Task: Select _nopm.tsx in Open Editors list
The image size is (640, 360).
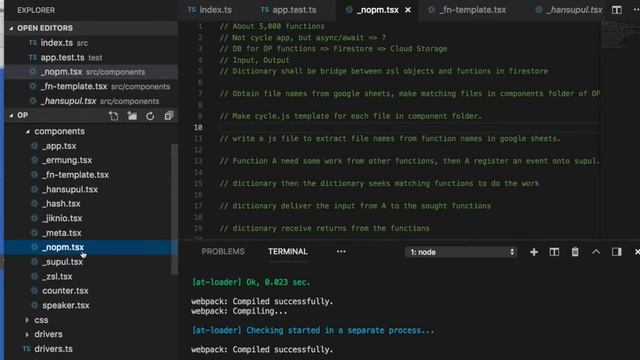Action: click(x=91, y=72)
